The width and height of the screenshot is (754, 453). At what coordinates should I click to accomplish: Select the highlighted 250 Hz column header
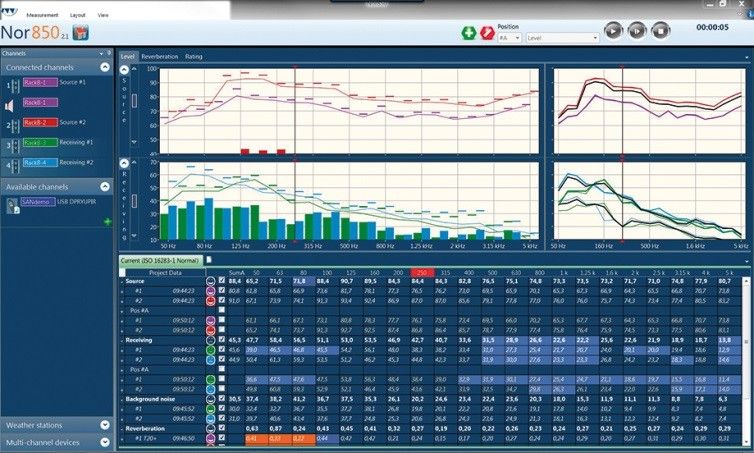point(421,272)
